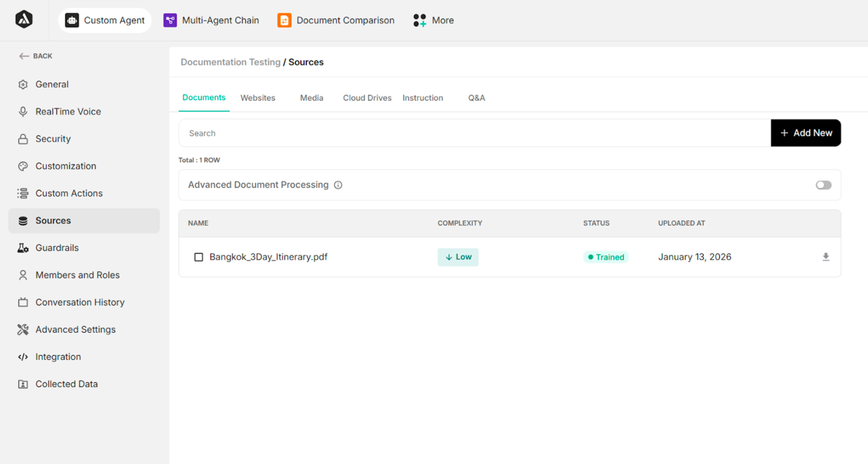The image size is (868, 464).
Task: Open Document Comparison section
Action: (x=336, y=21)
